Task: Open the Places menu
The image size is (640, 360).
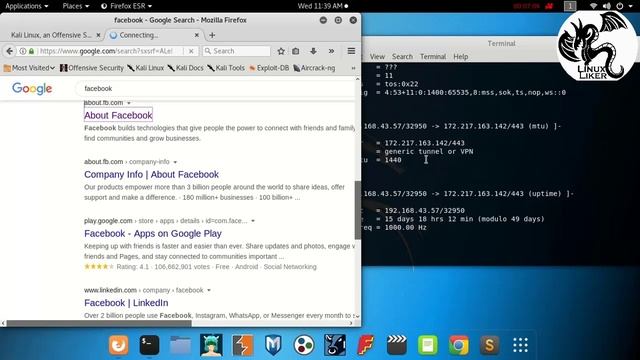Action: [x=76, y=6]
